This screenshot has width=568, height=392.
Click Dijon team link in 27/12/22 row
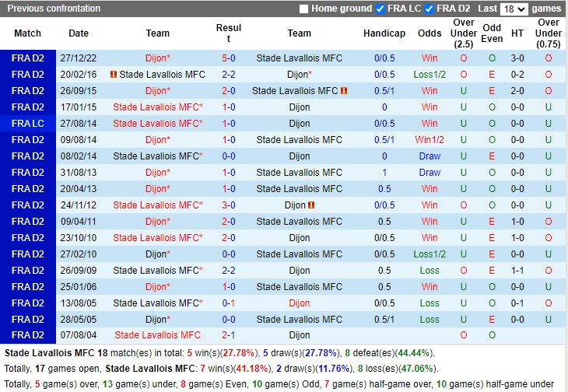point(156,58)
